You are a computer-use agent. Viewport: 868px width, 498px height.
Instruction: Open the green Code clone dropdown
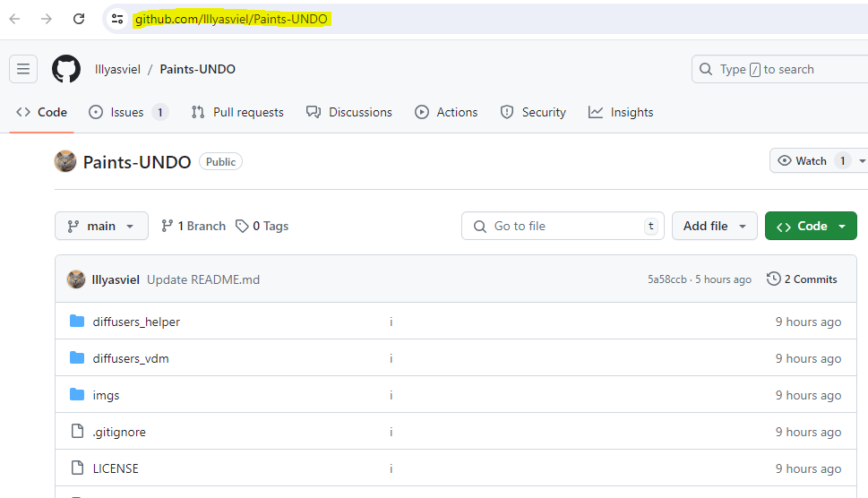(811, 226)
